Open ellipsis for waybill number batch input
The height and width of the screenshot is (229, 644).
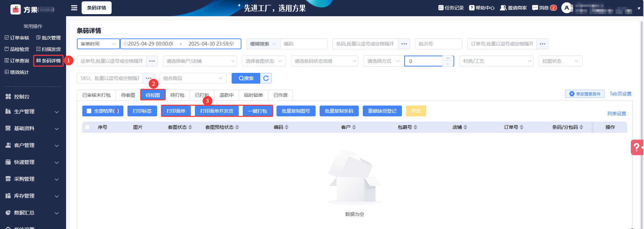click(x=152, y=61)
